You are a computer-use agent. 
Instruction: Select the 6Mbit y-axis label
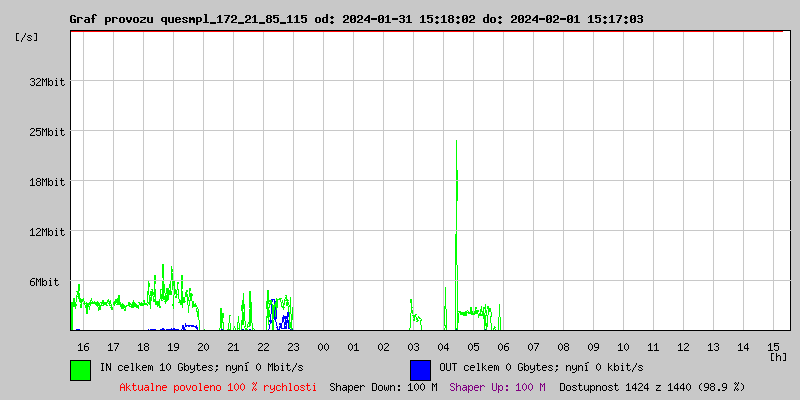pos(50,282)
